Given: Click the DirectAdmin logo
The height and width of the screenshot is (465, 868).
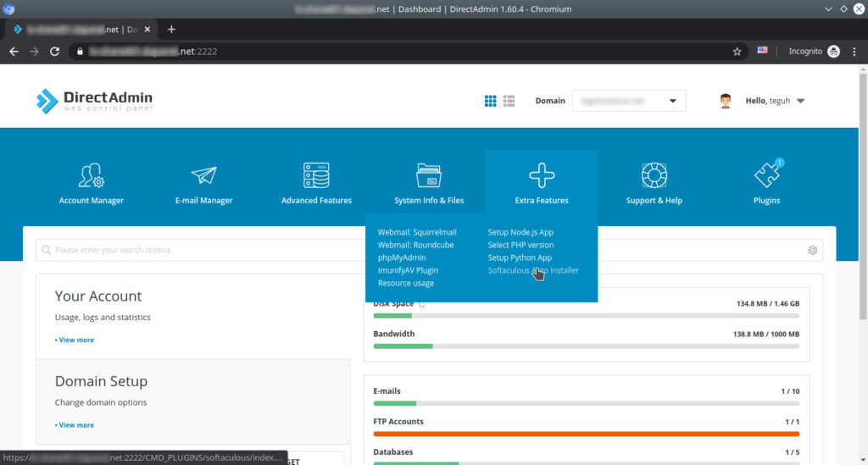Looking at the screenshot, I should (x=94, y=101).
